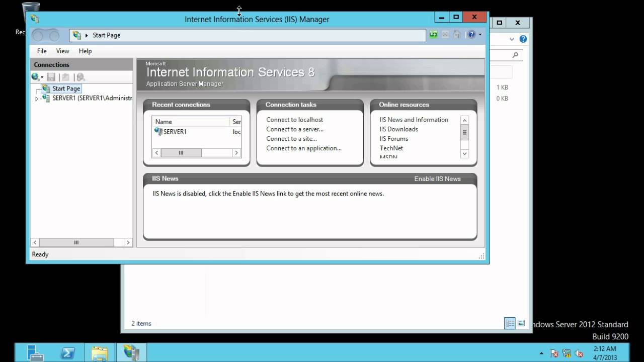644x362 pixels.
Task: Click the Recent connections list's left scroll arrow
Action: (156, 153)
